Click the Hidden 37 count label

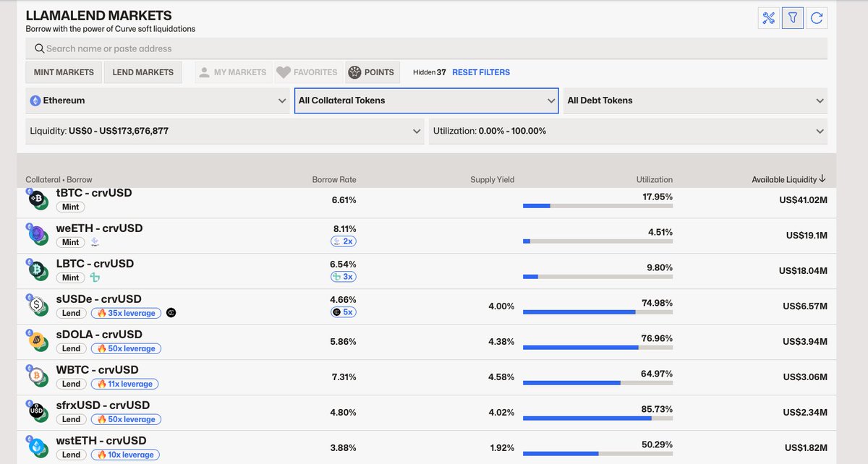pyautogui.click(x=429, y=72)
